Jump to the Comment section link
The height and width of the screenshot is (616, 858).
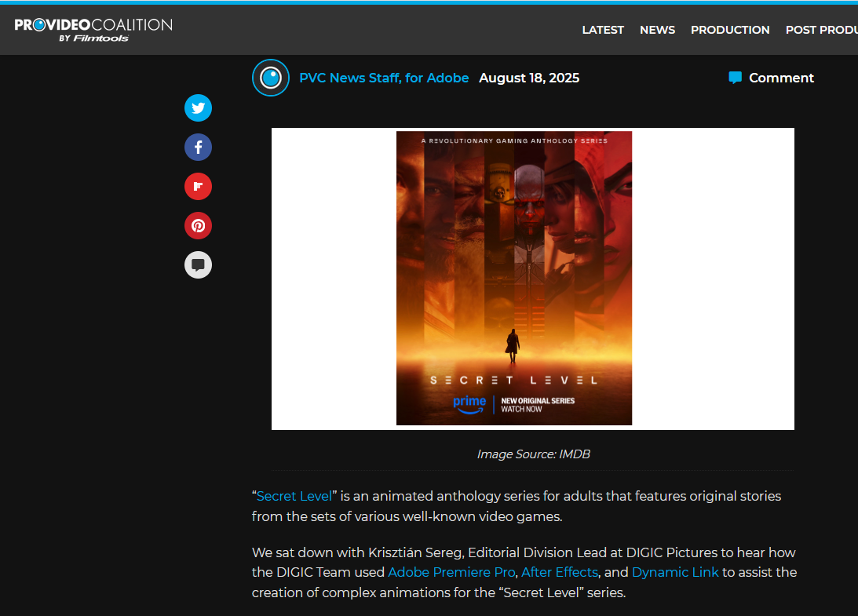[x=781, y=78]
